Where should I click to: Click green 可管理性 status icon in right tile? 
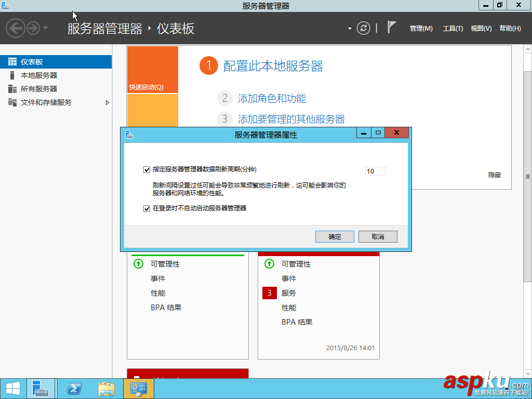(270, 263)
